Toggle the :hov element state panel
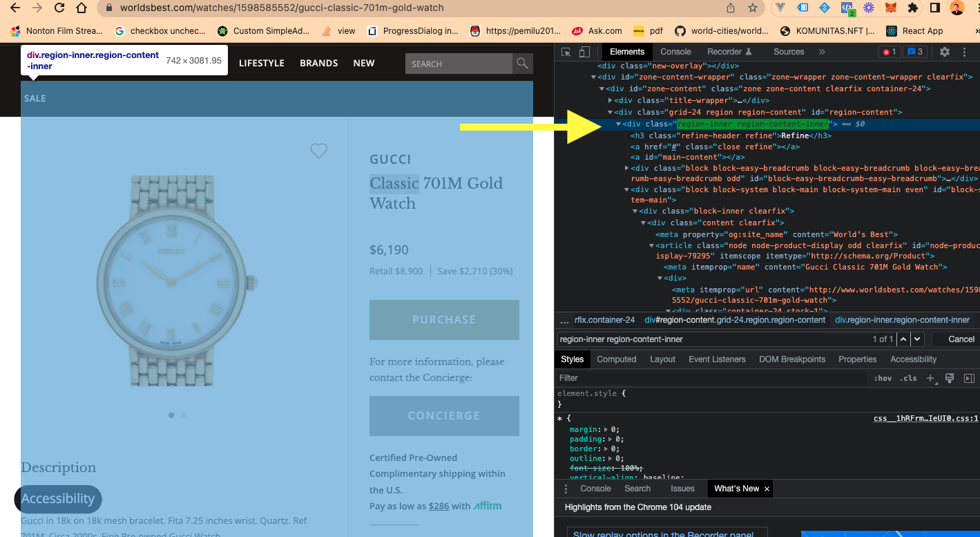The width and height of the screenshot is (980, 537). tap(883, 378)
